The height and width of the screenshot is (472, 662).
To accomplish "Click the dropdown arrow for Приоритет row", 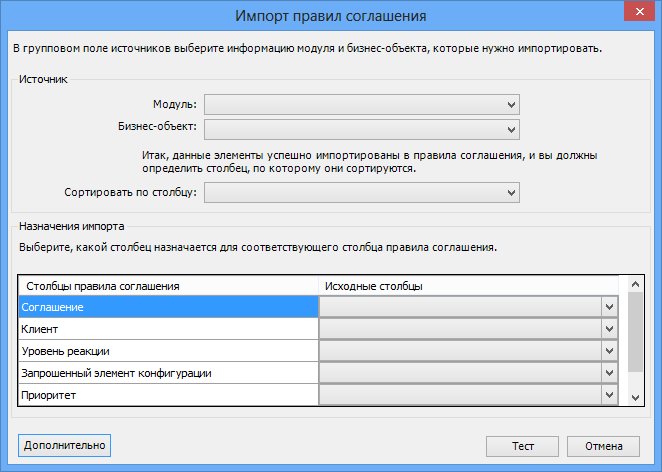I will coord(609,395).
